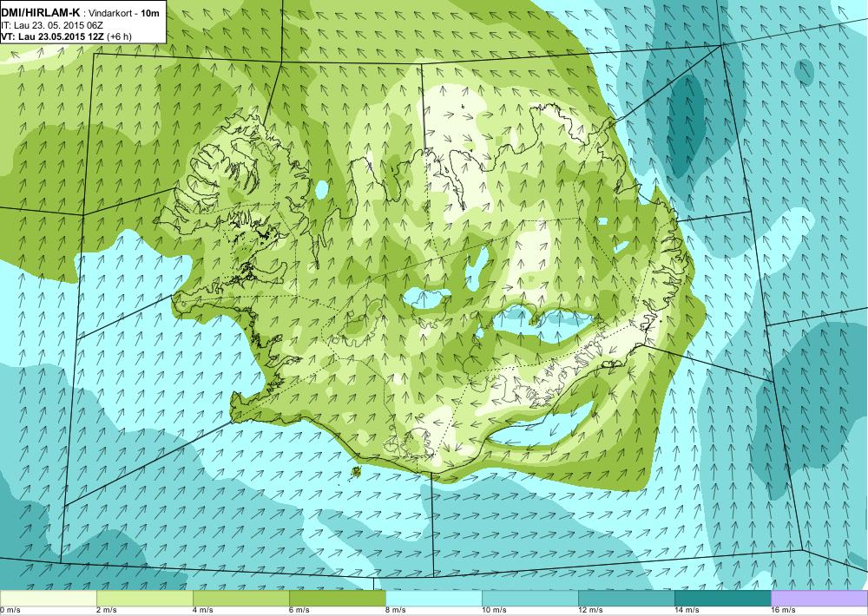
Task: Click the 16 m/s purple legend swatch
Action: pyautogui.click(x=819, y=598)
